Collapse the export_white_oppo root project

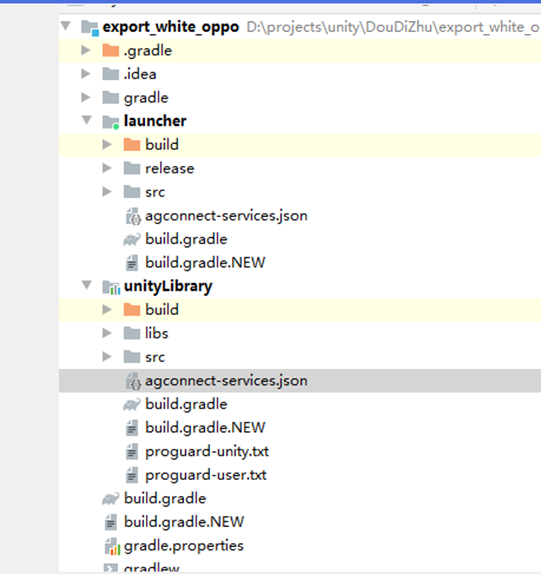click(x=66, y=26)
